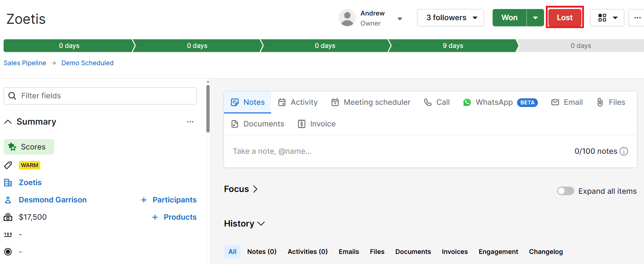
Task: Click the notes info icon
Action: [x=624, y=151]
